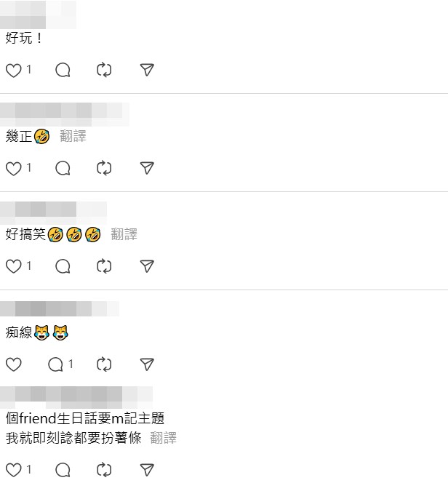Screen dimensions: 448x483
Task: Like the 幾正 comment
Action: [x=14, y=169]
